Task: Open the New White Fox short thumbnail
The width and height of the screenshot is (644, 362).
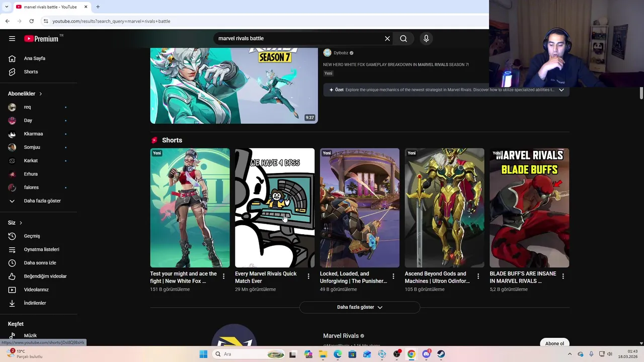Action: pyautogui.click(x=190, y=208)
